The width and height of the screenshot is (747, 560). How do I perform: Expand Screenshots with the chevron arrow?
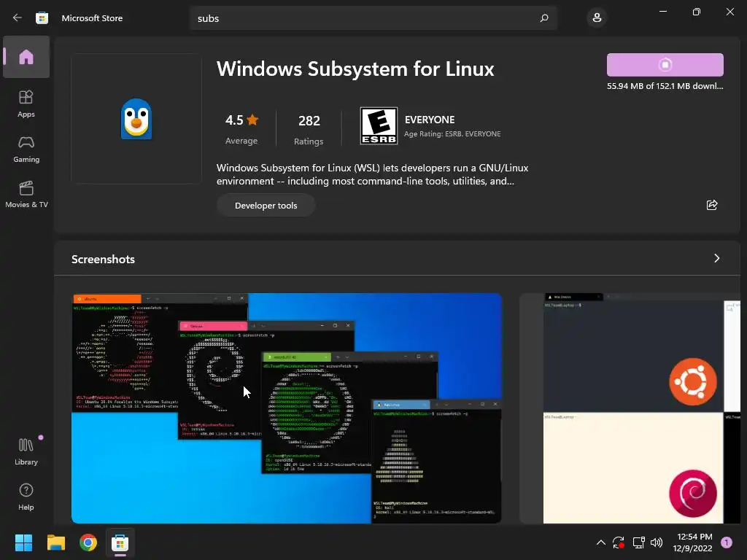coord(716,258)
